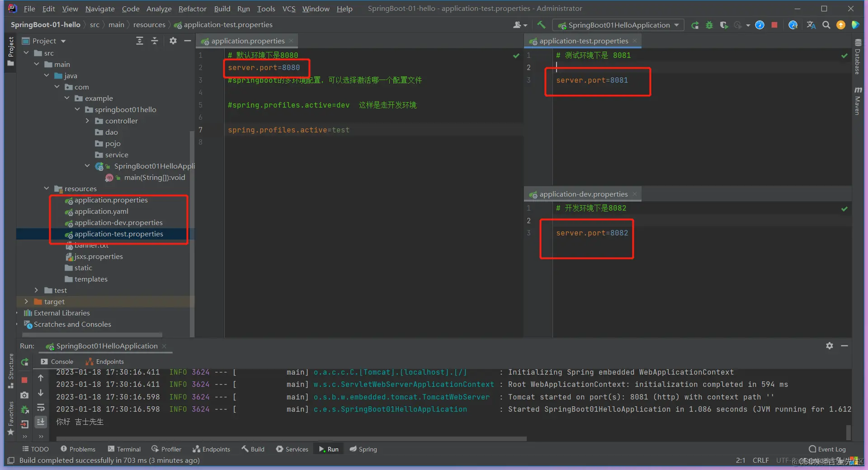Stop the running application in top toolbar
The width and height of the screenshot is (868, 470).
click(774, 25)
